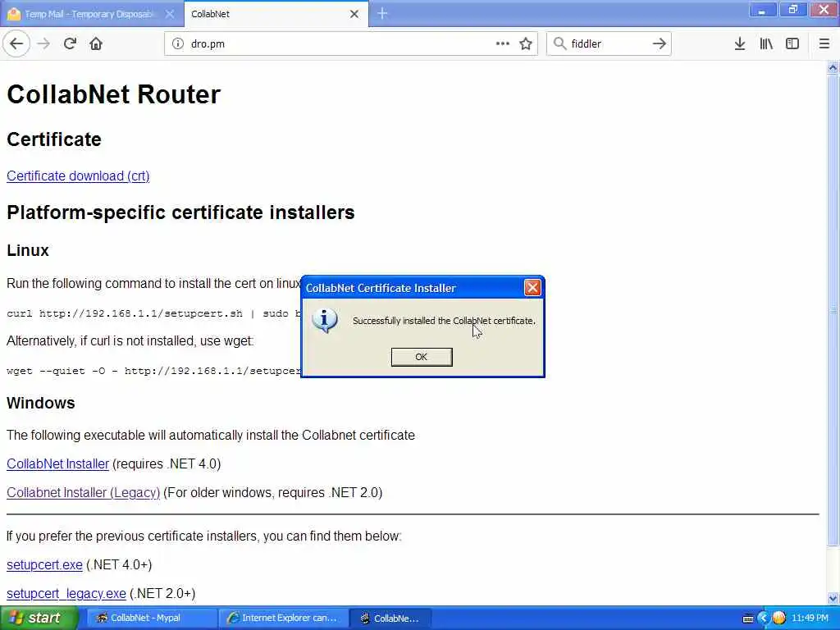This screenshot has width=840, height=630.
Task: Open the library bookmarks icon
Action: point(766,43)
